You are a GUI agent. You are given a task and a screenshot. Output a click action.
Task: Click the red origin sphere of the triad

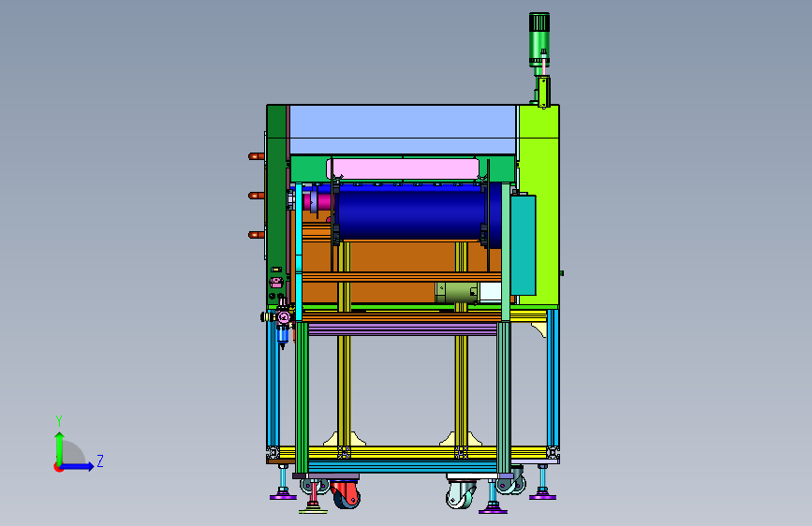(x=58, y=467)
